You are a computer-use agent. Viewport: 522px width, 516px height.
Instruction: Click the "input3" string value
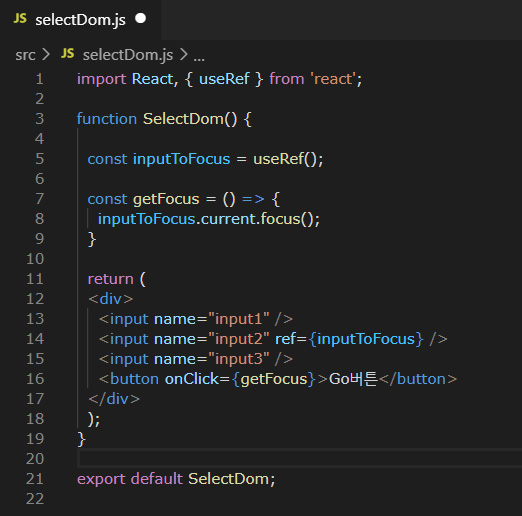coord(239,359)
